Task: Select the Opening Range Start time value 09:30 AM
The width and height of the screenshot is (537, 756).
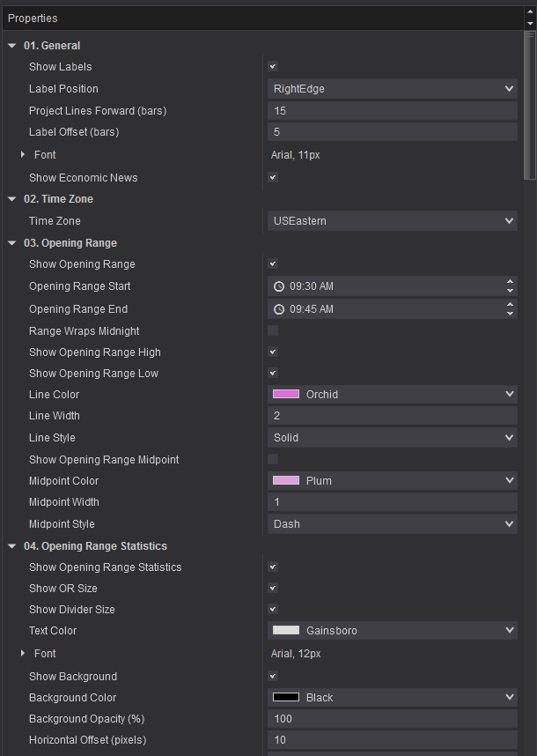Action: [x=312, y=286]
